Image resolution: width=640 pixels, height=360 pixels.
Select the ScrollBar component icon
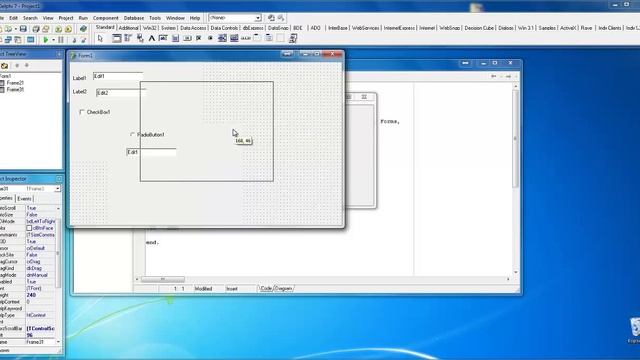click(x=246, y=38)
